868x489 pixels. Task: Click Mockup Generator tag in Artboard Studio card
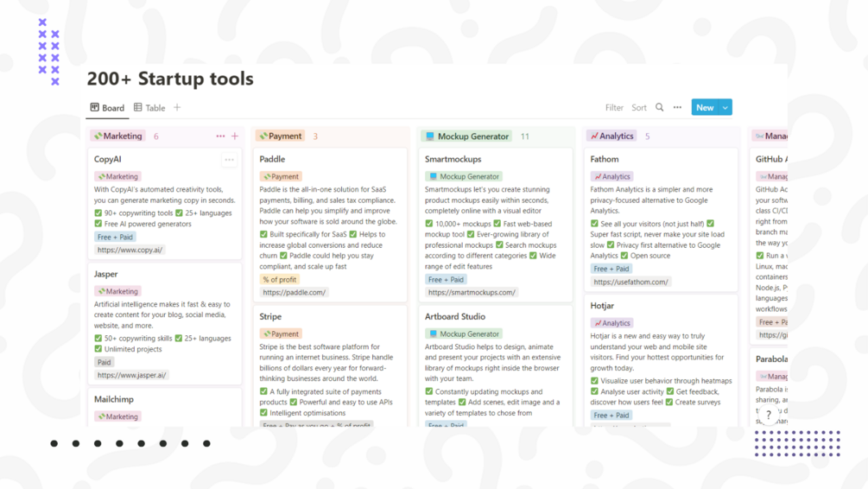[x=463, y=334]
